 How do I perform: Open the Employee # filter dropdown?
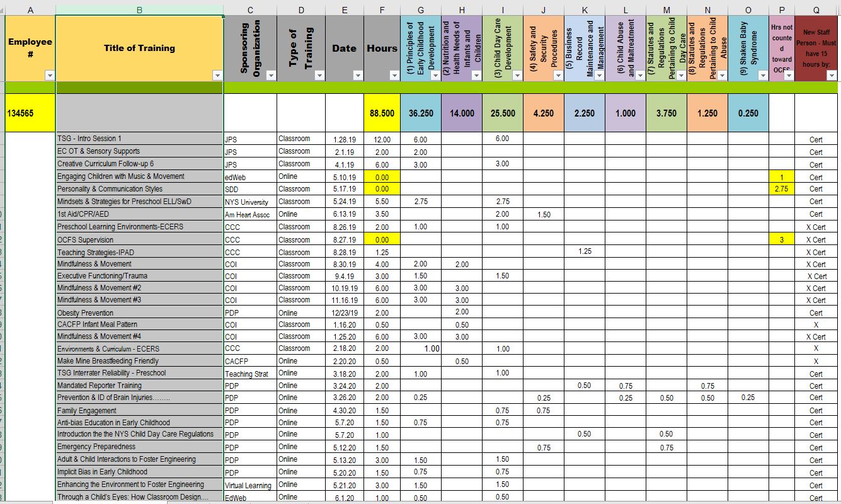click(50, 76)
